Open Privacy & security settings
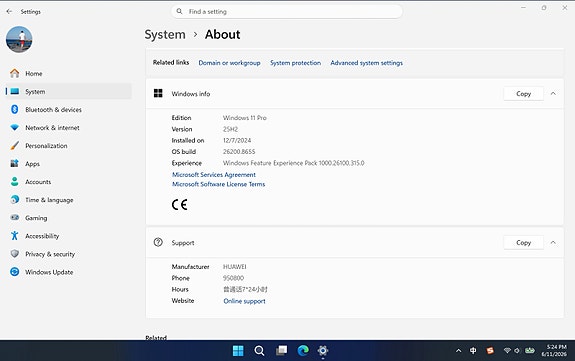 tap(69, 254)
